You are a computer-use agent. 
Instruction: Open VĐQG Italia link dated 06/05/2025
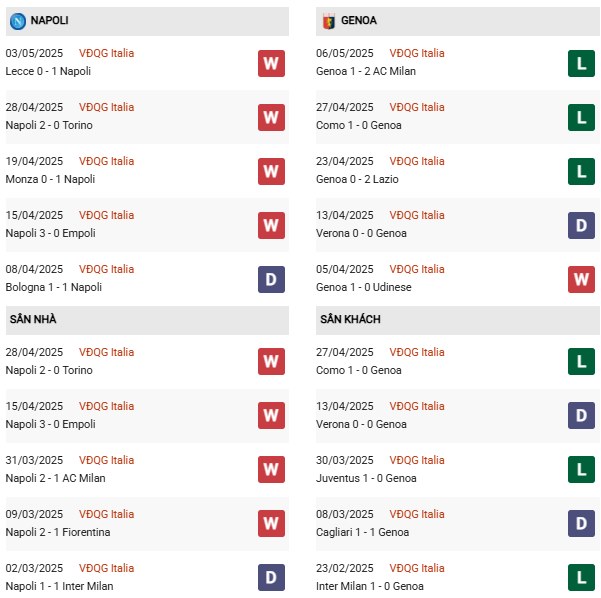pyautogui.click(x=417, y=53)
